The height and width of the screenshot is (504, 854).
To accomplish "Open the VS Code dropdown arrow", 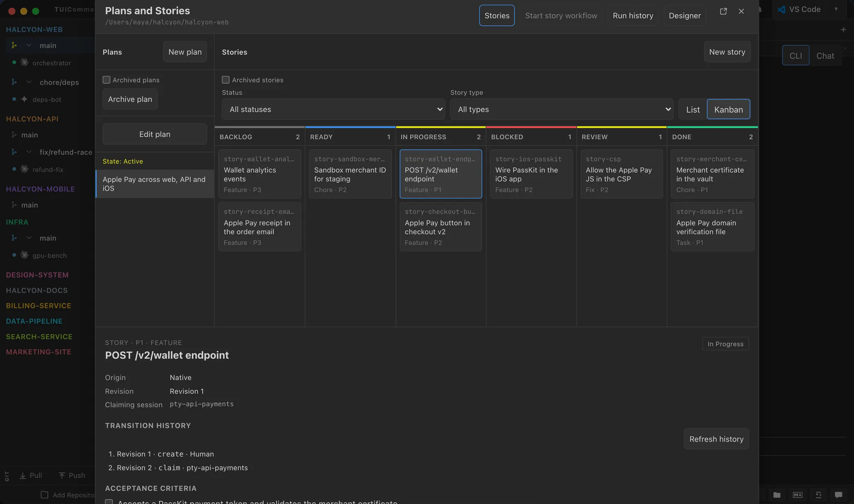I will (836, 9).
